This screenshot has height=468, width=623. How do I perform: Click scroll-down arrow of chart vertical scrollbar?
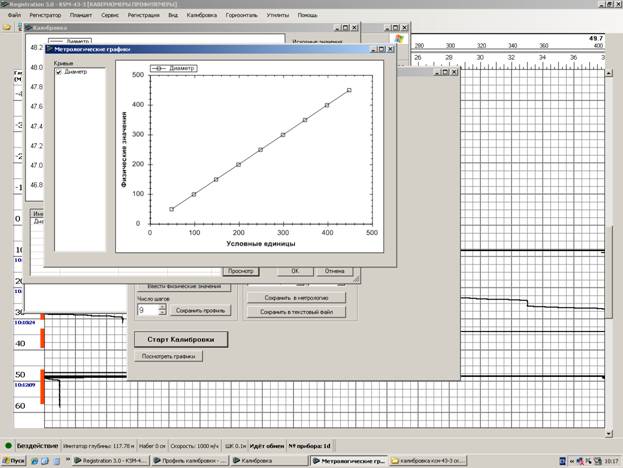(x=609, y=434)
